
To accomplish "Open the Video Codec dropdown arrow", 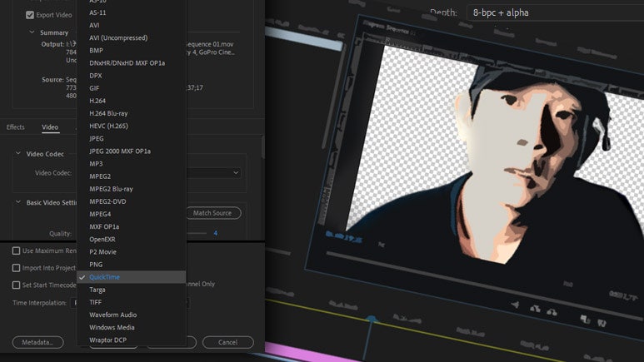I will pyautogui.click(x=236, y=173).
